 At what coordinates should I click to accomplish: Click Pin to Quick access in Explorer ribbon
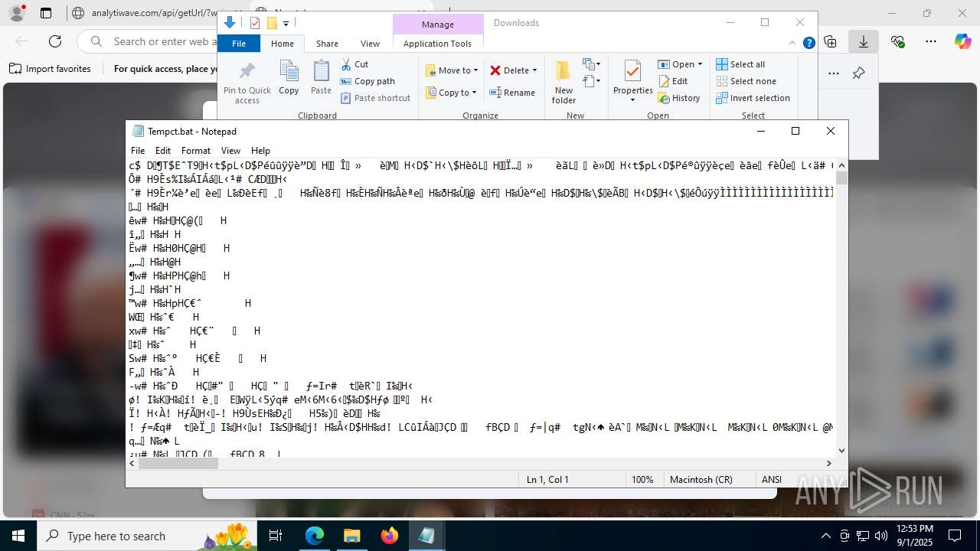[247, 83]
